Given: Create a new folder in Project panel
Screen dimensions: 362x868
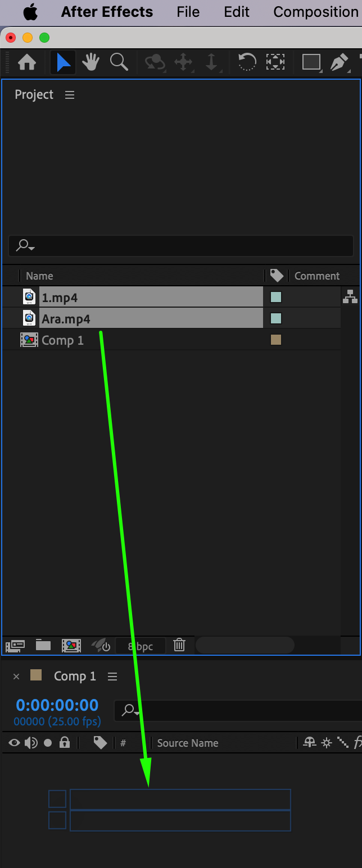Looking at the screenshot, I should tap(43, 645).
